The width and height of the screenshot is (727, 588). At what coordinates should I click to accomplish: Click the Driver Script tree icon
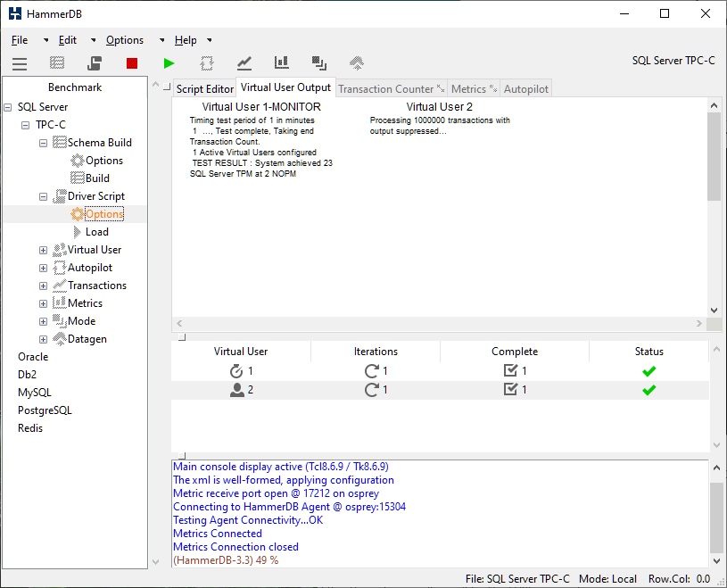click(x=60, y=196)
